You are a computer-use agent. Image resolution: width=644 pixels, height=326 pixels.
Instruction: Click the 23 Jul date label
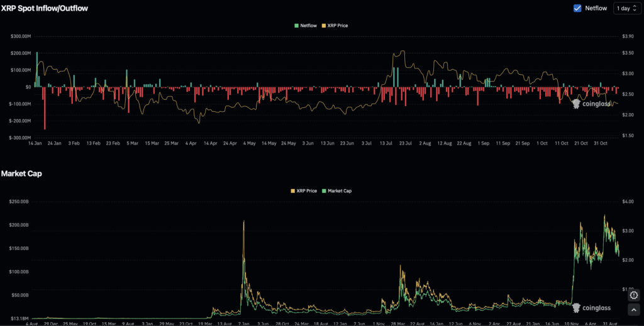click(x=406, y=144)
